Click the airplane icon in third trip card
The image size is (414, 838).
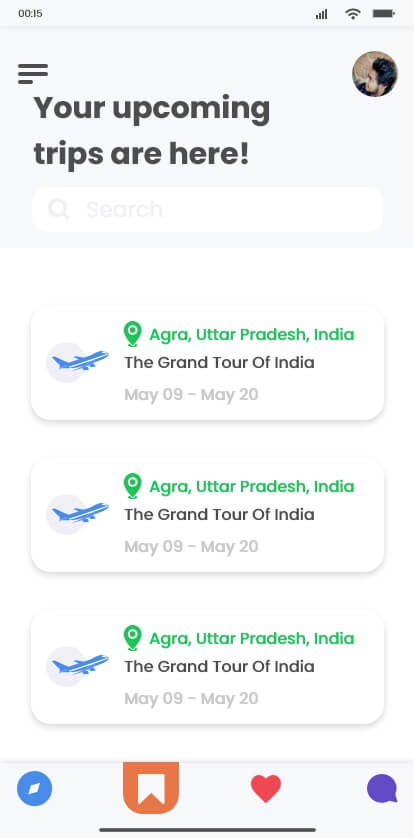point(80,665)
